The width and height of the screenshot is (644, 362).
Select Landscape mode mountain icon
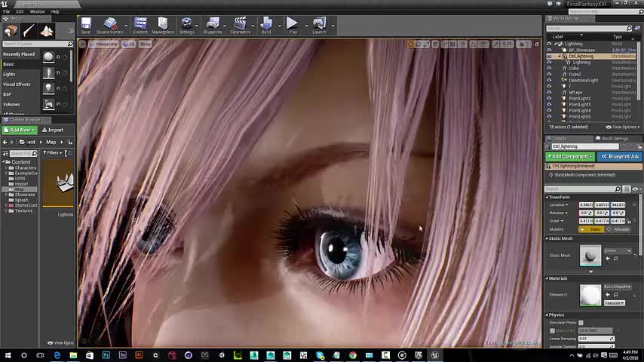click(47, 31)
